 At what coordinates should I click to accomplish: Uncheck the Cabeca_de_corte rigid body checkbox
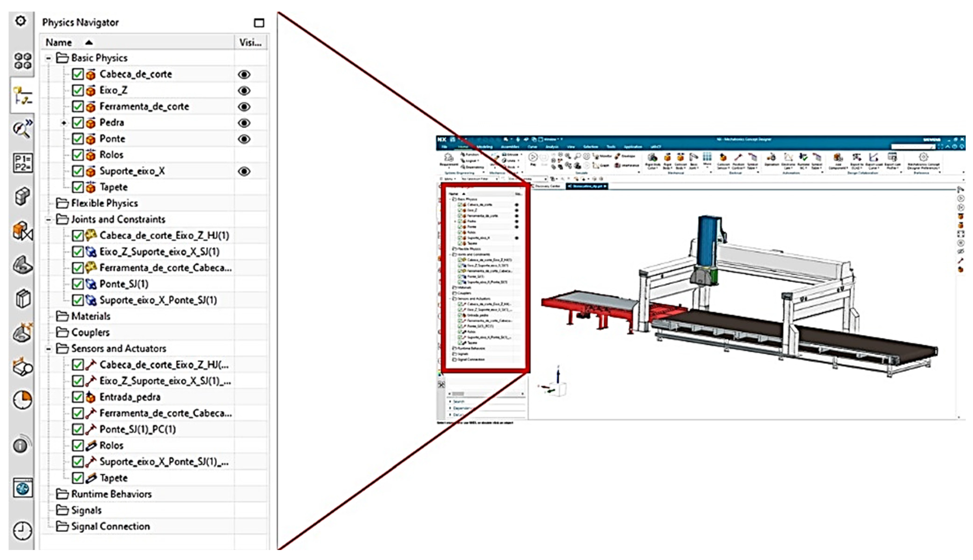[78, 74]
